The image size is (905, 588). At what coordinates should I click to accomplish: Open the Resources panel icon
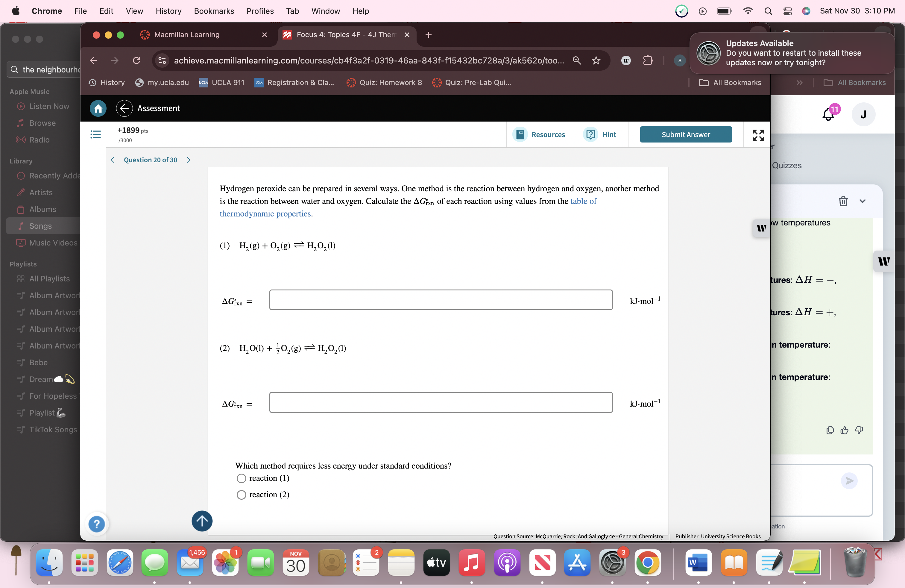tap(520, 135)
